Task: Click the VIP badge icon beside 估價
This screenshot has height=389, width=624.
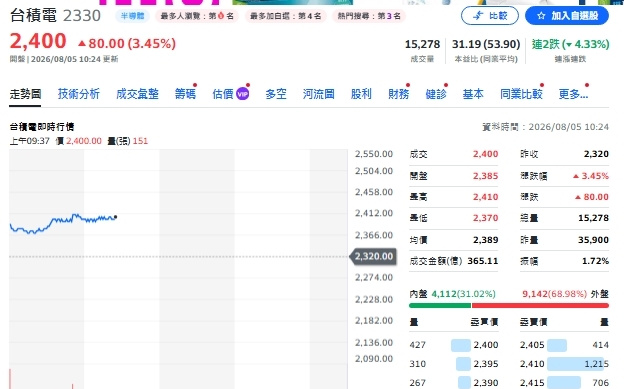Action: (242, 94)
